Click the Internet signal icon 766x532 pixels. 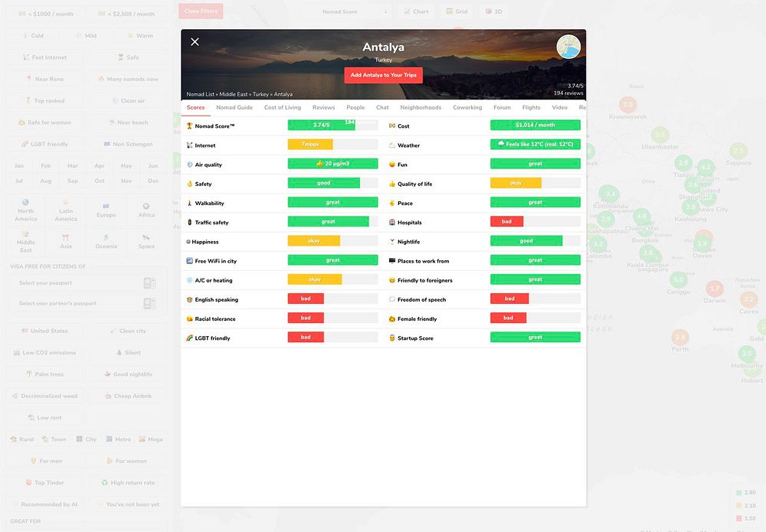tap(189, 145)
